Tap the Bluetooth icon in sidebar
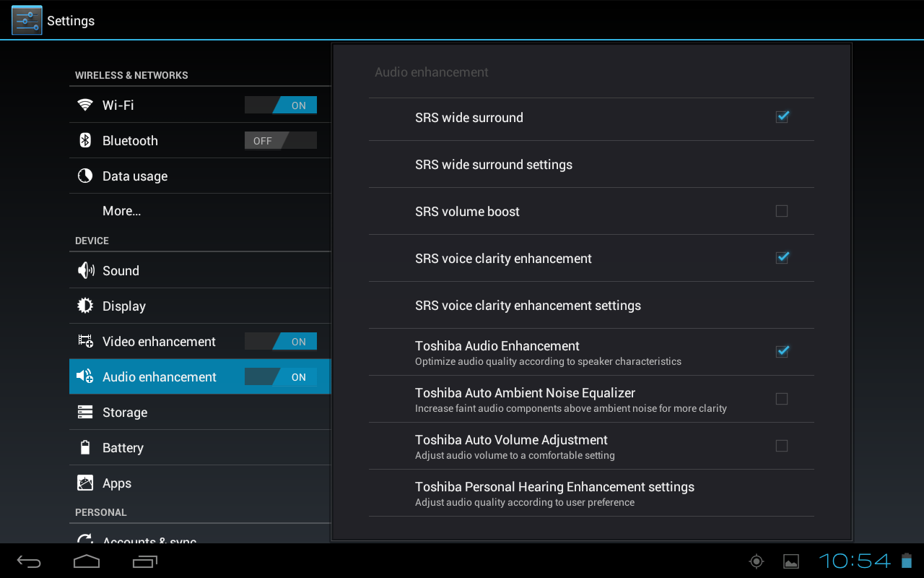The width and height of the screenshot is (924, 578). tap(85, 141)
